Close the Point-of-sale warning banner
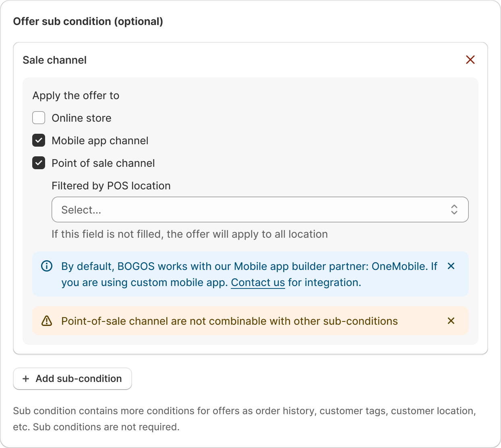Viewport: 501px width, 448px height. 451,321
